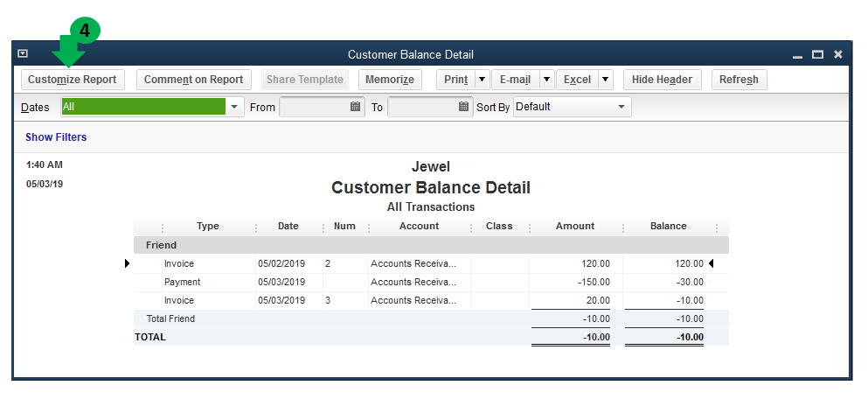868x420 pixels.
Task: Click Comment on Report button
Action: (193, 80)
